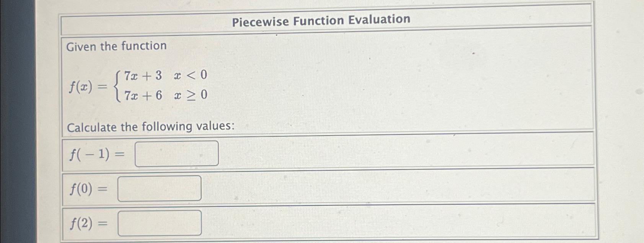Click the f(-1) answer input box

click(x=177, y=153)
